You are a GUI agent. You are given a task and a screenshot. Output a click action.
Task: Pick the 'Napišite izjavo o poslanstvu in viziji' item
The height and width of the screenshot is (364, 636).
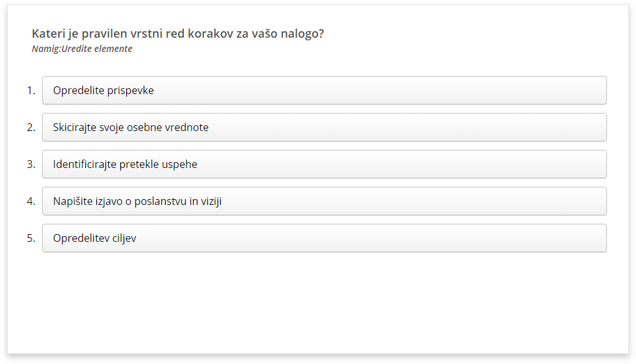324,201
